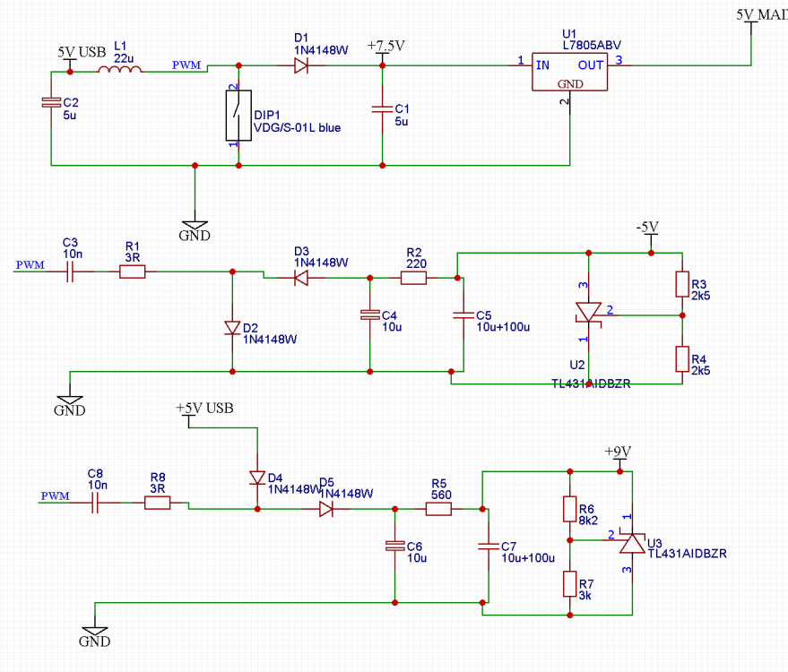Screen dimensions: 788x672
Task: Select the C6 10u capacitor symbol
Action: pyautogui.click(x=395, y=547)
